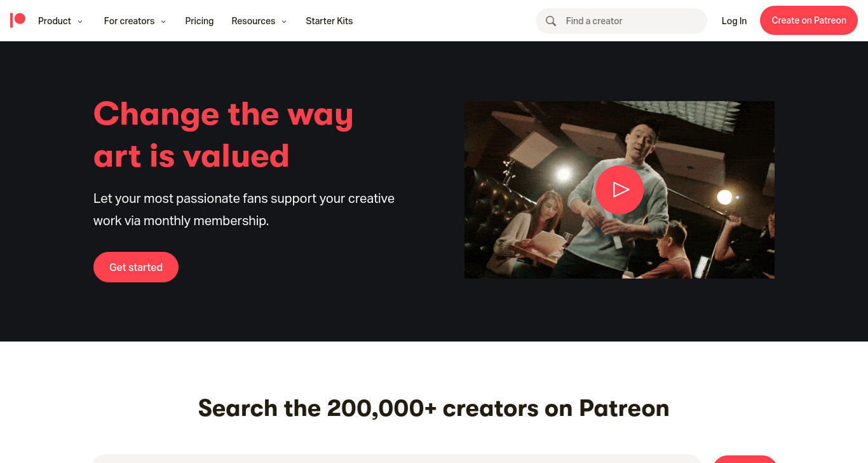Viewport: 868px width, 463px height.
Task: Play the hero video with red play button
Action: pos(620,190)
